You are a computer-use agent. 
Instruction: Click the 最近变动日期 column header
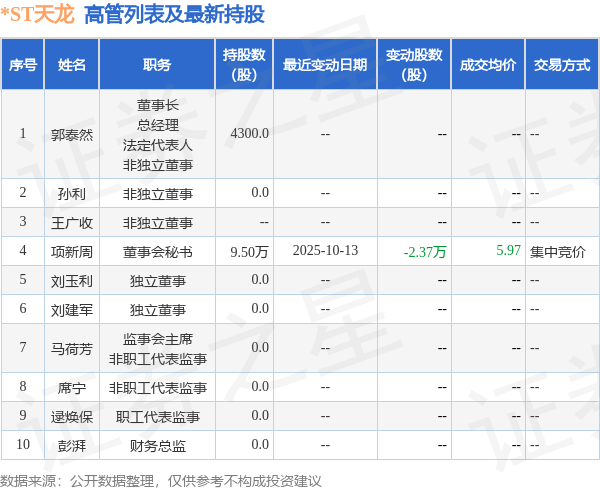(325, 65)
